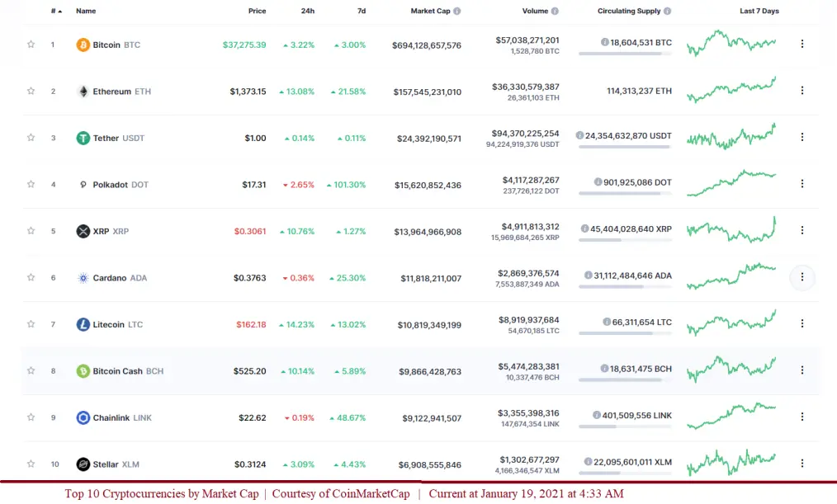Open the Cardano ADA name link
The image size is (837, 504).
[120, 278]
